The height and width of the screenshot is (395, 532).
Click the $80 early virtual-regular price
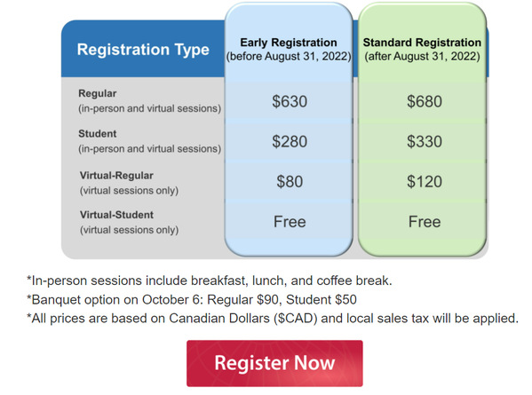(290, 181)
